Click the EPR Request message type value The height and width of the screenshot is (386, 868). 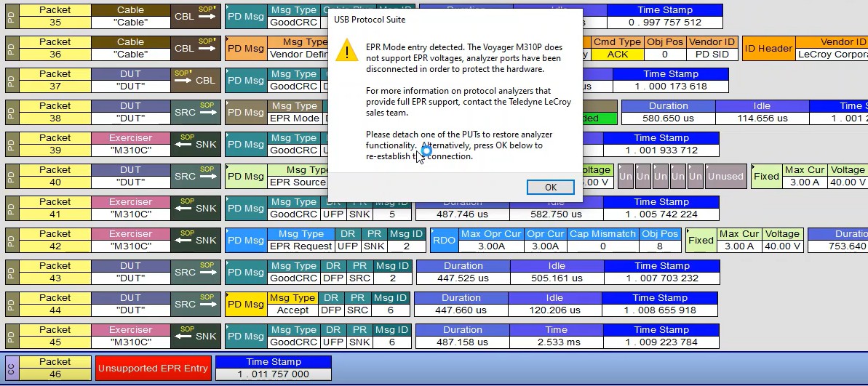point(300,246)
